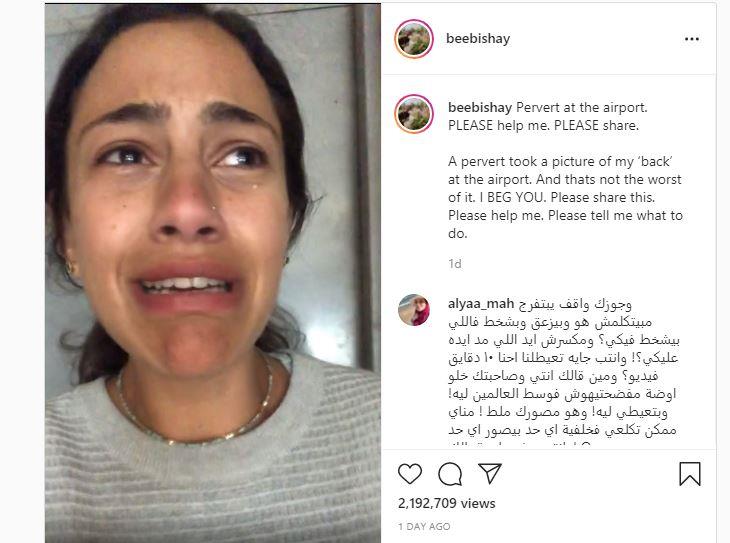Open comments with the speech bubble icon

(450, 474)
